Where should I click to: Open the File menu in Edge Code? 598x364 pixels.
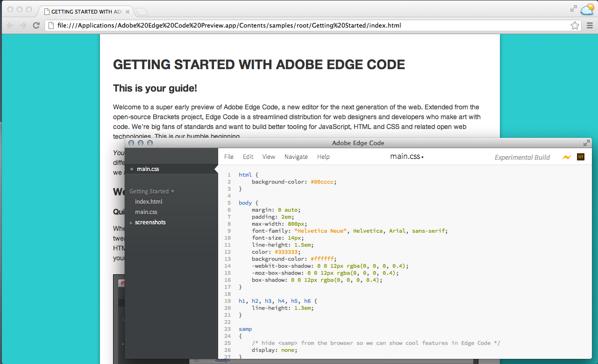coord(228,157)
